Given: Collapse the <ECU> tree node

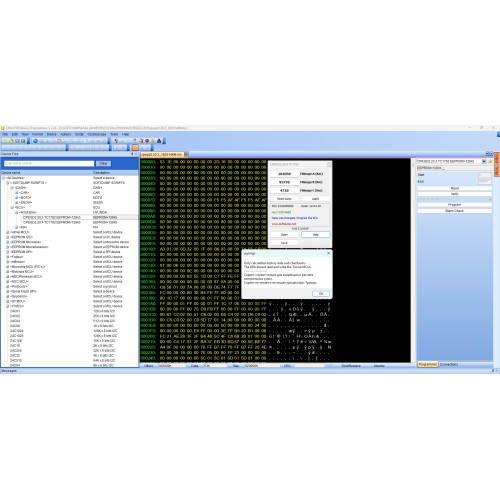Looking at the screenshot, I should pyautogui.click(x=12, y=207).
